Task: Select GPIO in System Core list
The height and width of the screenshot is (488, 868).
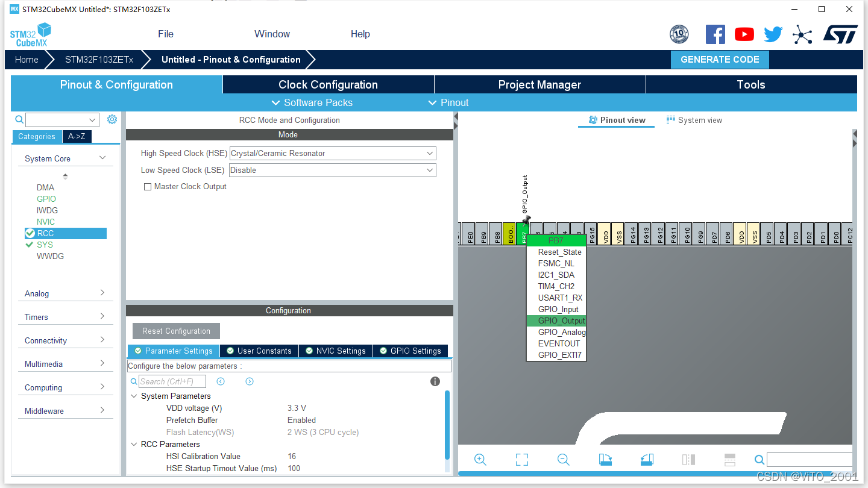Action: tap(46, 199)
